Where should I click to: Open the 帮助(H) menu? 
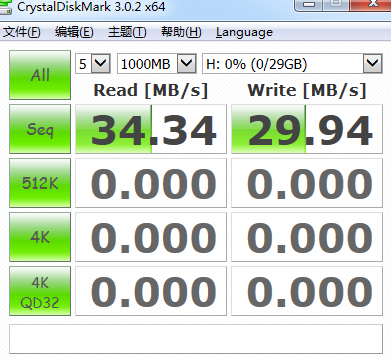point(181,32)
